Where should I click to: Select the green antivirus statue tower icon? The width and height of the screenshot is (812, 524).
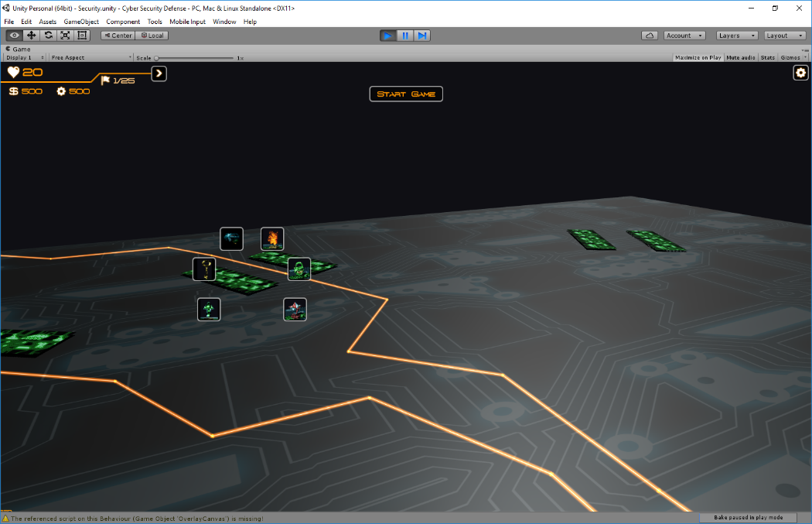click(208, 309)
